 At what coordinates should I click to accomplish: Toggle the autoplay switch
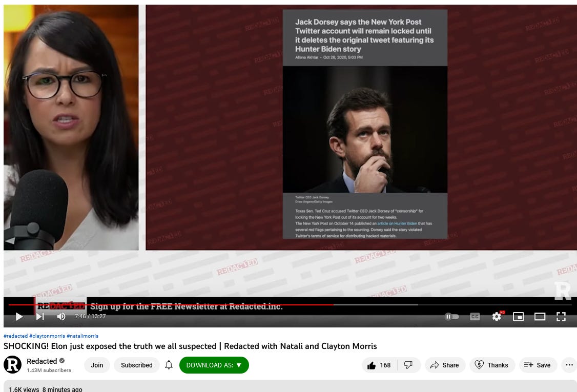451,317
